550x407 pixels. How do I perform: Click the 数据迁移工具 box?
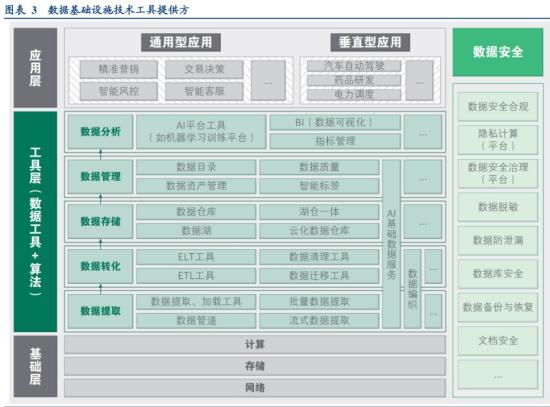[x=319, y=276]
